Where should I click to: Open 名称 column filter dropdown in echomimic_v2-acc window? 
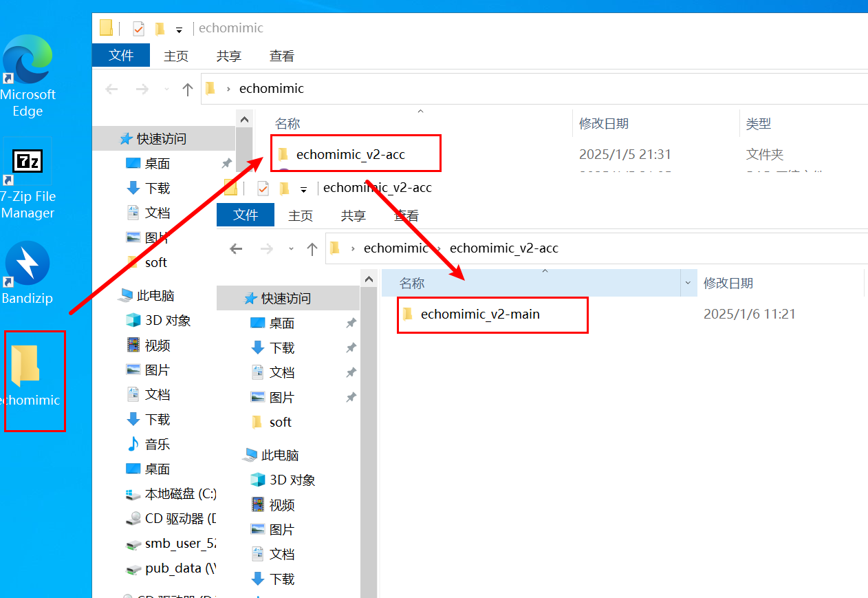click(x=688, y=283)
